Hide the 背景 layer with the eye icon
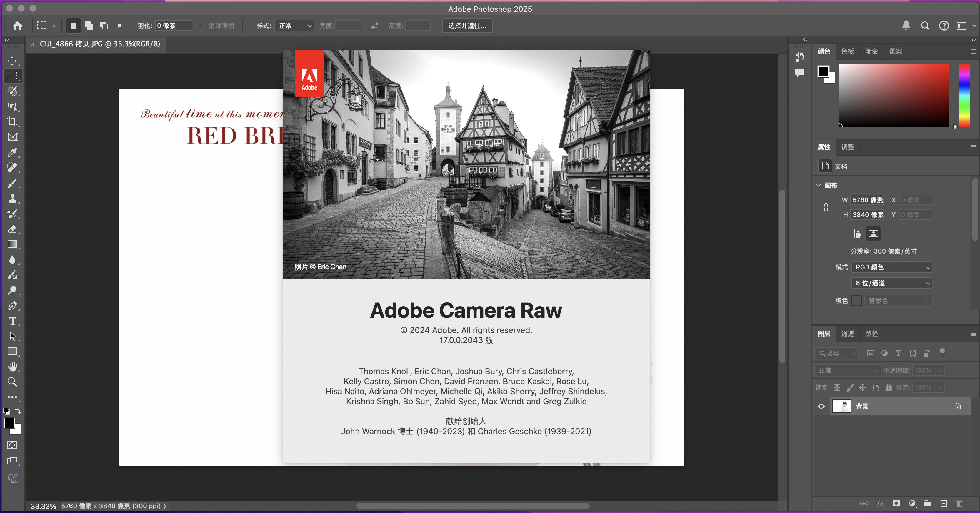This screenshot has width=980, height=513. point(821,407)
